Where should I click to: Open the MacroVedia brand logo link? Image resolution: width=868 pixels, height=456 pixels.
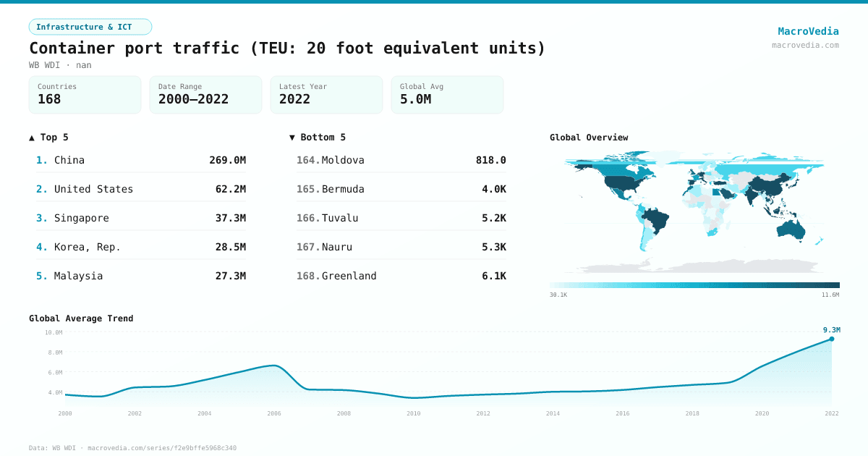(x=808, y=31)
